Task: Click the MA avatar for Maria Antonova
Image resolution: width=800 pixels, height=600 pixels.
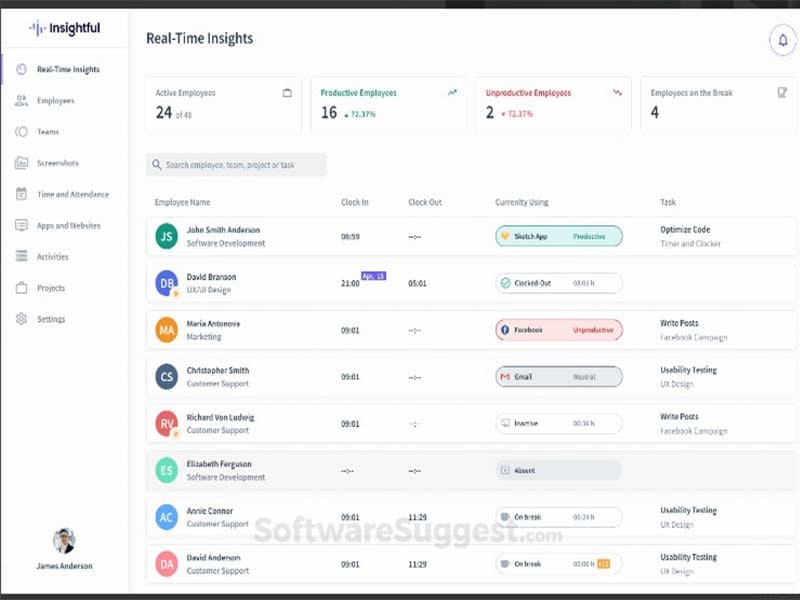Action: [x=166, y=330]
